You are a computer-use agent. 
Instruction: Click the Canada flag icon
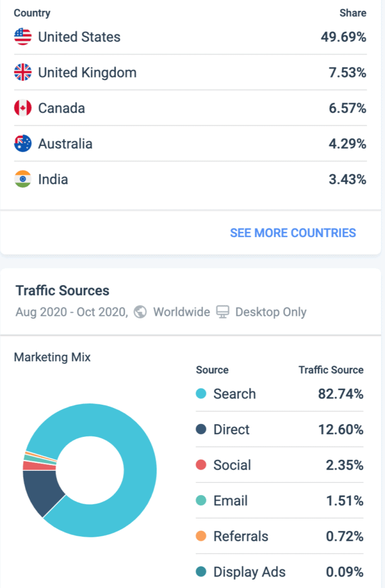click(22, 108)
